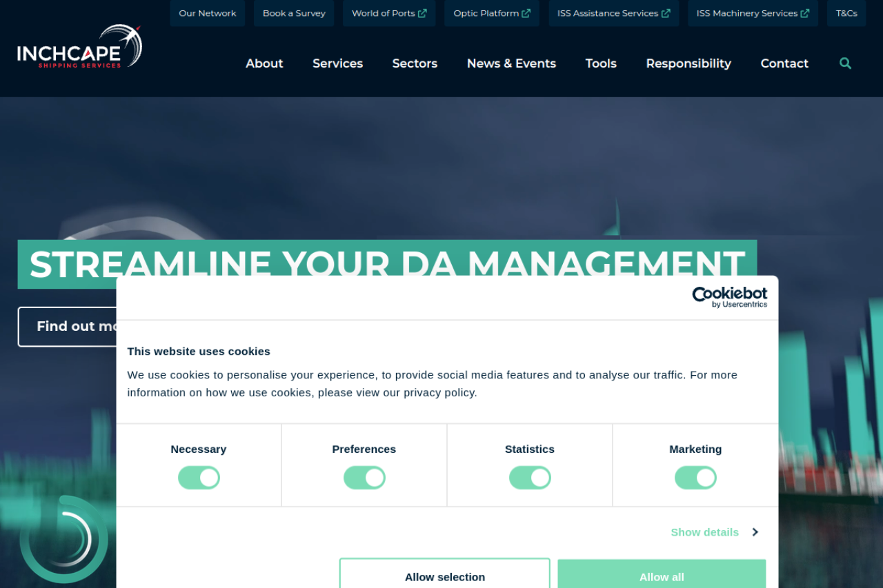Select News & Events in navigation
Screen dimensions: 883x588
tap(511, 63)
